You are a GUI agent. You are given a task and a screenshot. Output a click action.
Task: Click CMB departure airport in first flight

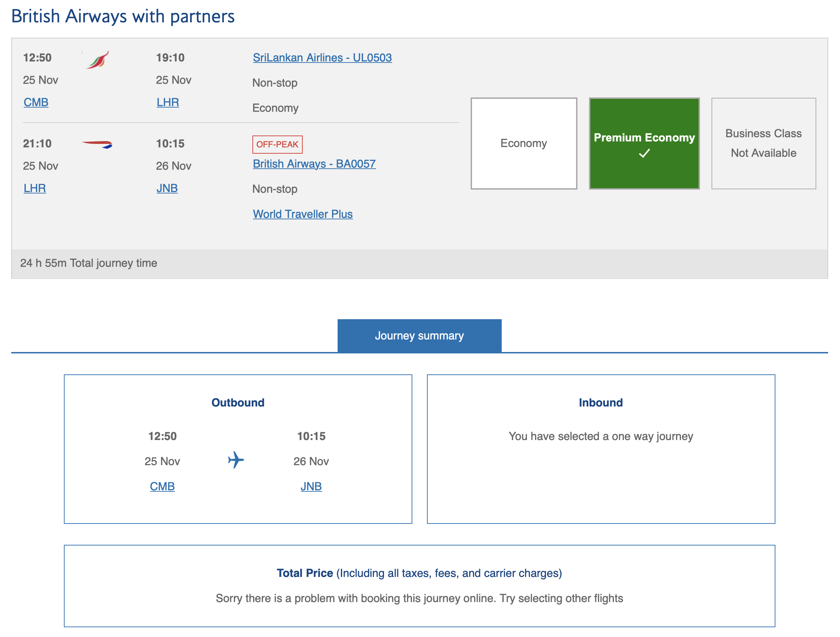(36, 102)
